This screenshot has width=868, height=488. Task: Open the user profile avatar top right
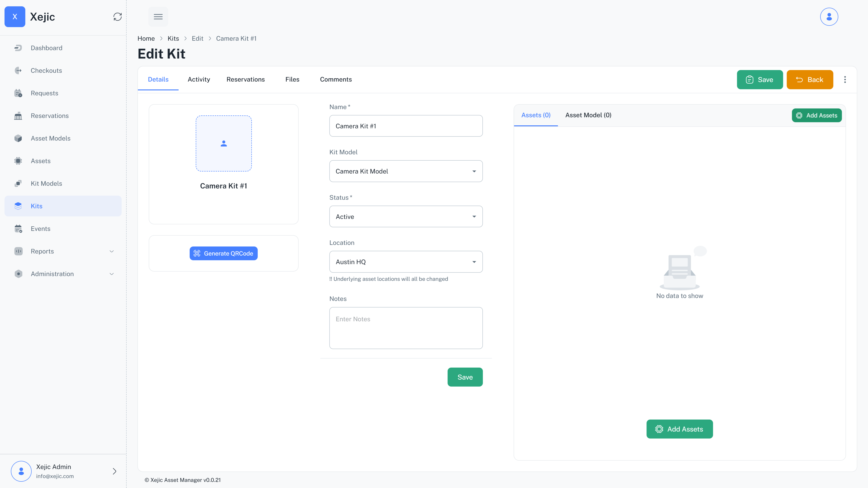pyautogui.click(x=829, y=17)
